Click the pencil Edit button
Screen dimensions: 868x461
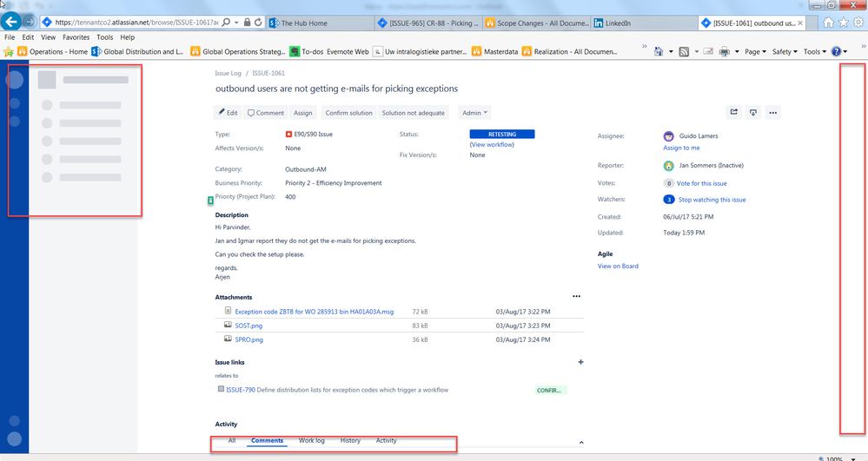[228, 112]
